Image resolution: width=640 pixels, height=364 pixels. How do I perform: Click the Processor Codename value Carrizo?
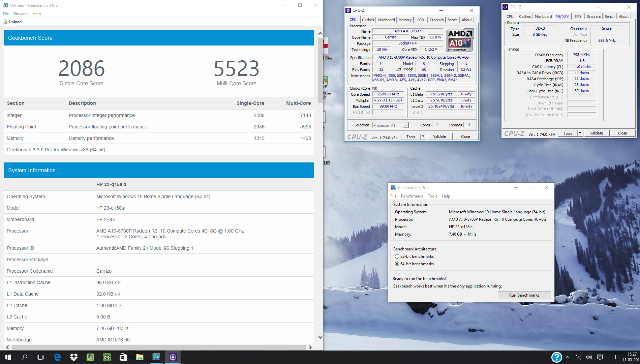(104, 271)
